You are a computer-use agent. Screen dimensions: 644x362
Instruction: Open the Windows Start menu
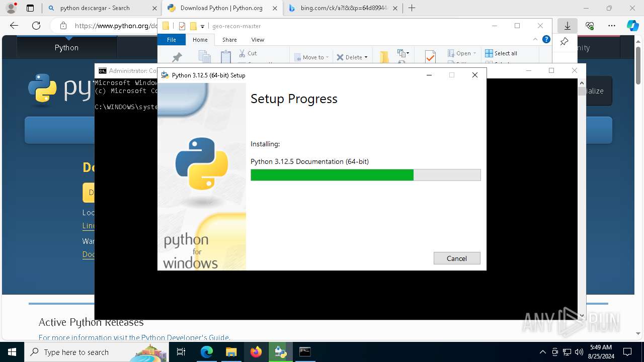[12, 352]
